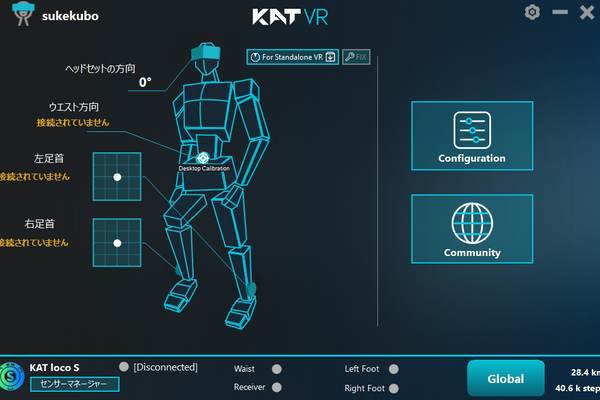
Task: Click the ヘッドセットの方向 label
Action: pos(100,69)
